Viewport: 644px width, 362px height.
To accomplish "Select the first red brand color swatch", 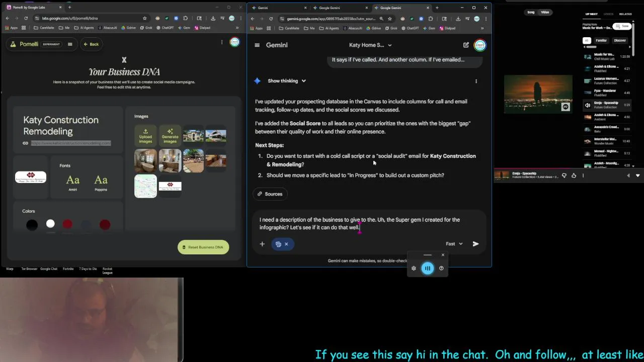I will coord(67,224).
